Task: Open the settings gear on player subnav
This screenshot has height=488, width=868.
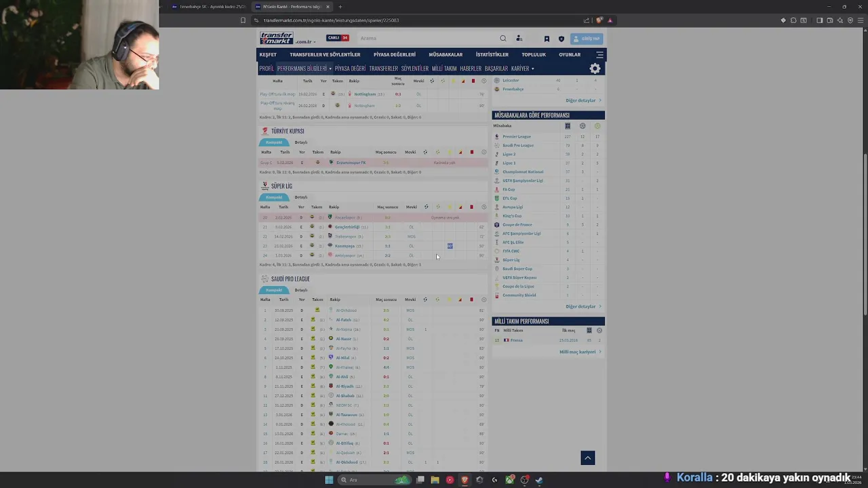Action: pos(595,68)
